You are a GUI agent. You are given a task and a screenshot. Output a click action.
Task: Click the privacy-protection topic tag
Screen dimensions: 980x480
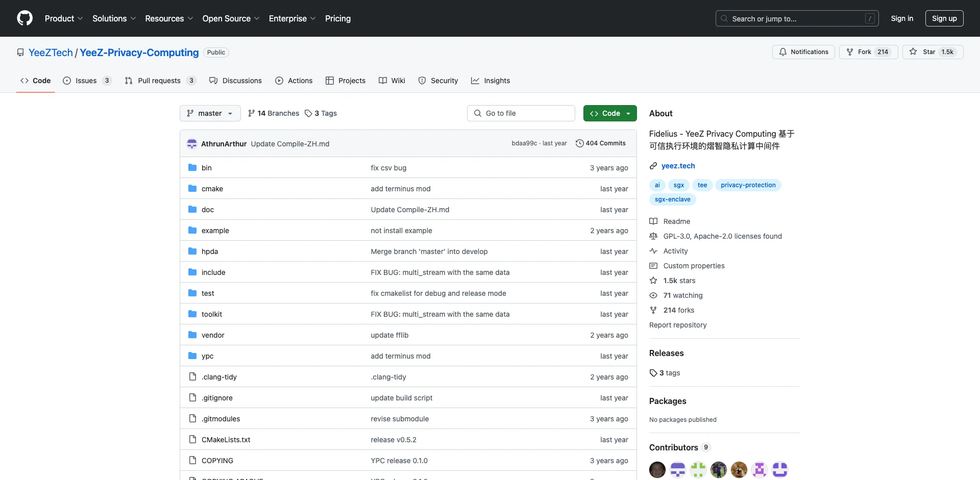pyautogui.click(x=748, y=185)
